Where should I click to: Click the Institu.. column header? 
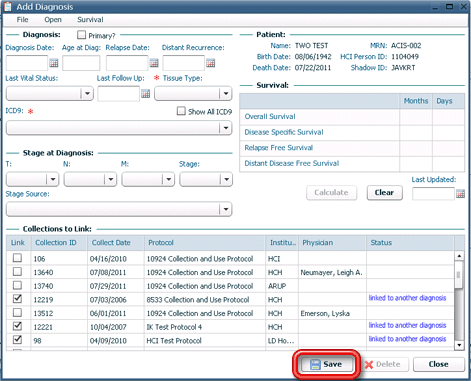tap(282, 243)
